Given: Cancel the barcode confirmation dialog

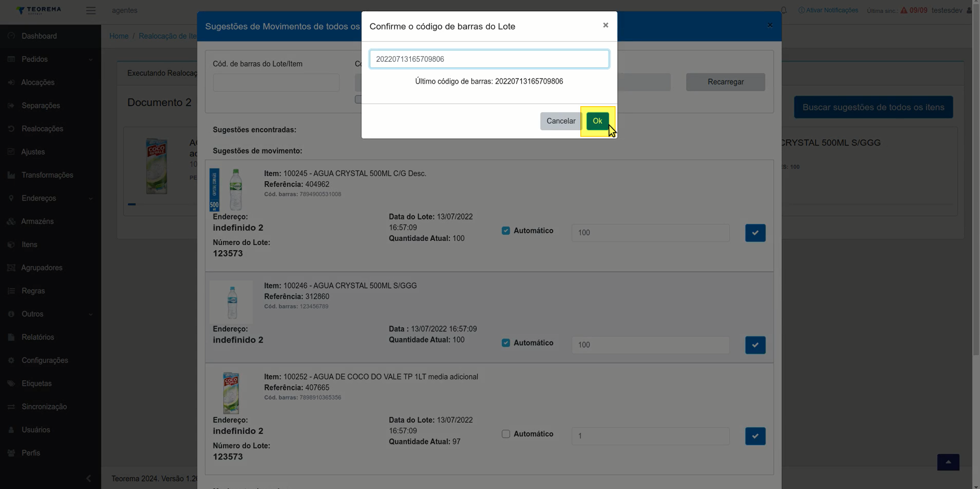Looking at the screenshot, I should click(x=560, y=121).
